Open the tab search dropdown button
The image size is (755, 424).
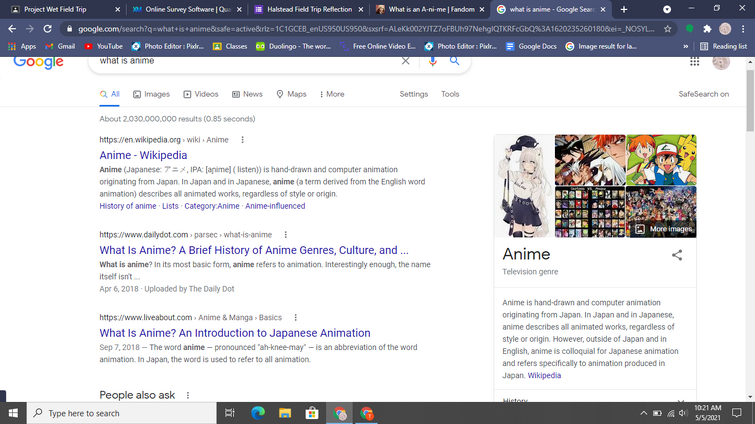(667, 9)
